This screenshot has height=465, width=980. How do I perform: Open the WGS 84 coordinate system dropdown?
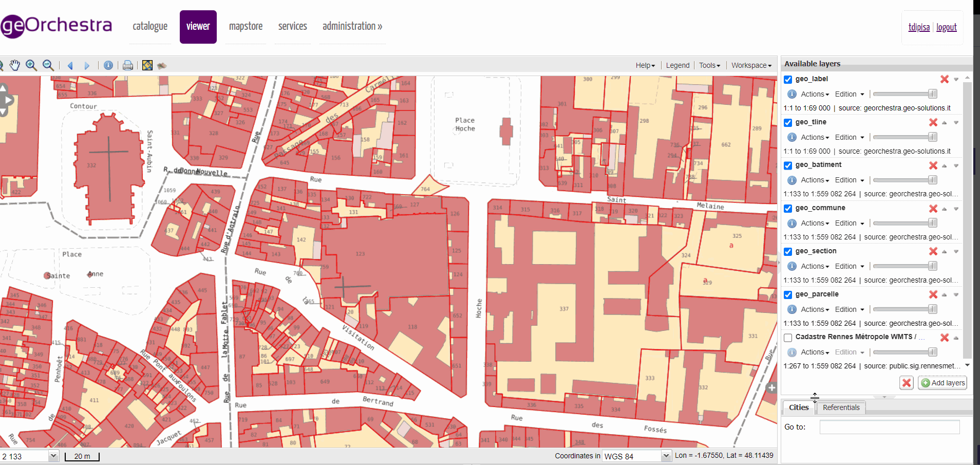[637, 456]
